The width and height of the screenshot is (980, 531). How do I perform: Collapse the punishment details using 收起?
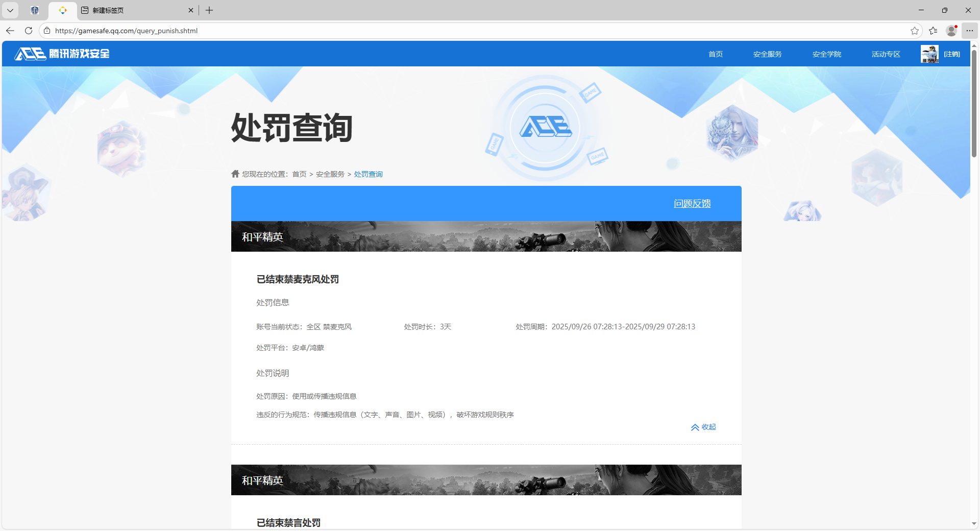[x=703, y=427]
